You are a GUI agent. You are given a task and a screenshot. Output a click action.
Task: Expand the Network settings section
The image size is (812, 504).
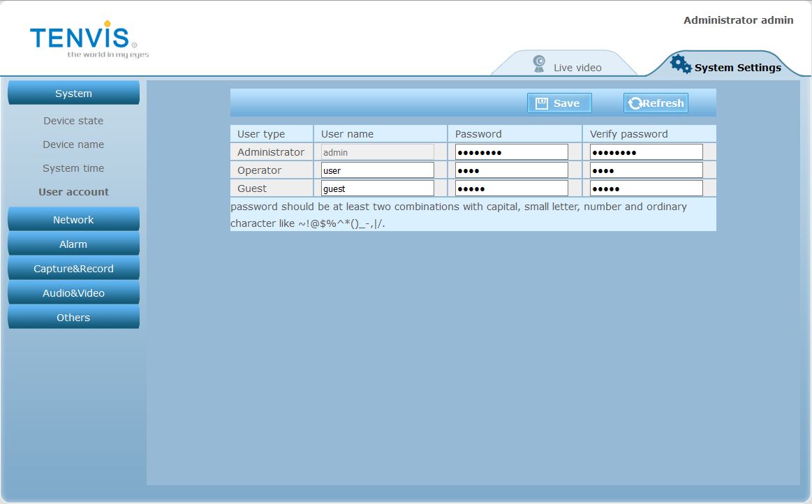[73, 220]
